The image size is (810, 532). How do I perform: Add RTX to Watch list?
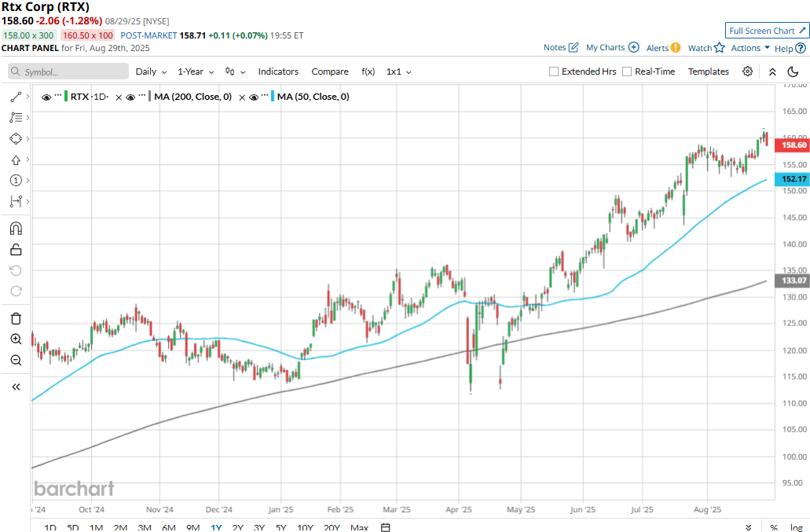(706, 48)
